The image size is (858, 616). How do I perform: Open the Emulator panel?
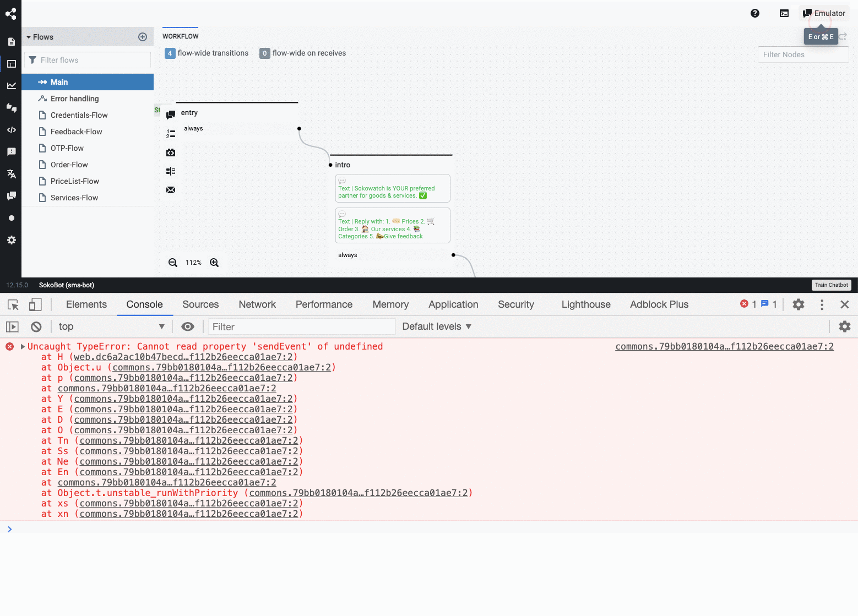pyautogui.click(x=824, y=13)
